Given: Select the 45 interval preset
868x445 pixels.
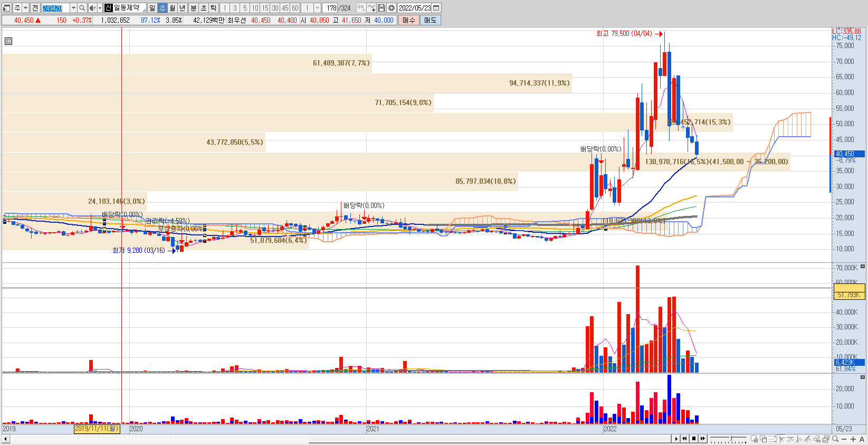Looking at the screenshot, I should pos(285,8).
